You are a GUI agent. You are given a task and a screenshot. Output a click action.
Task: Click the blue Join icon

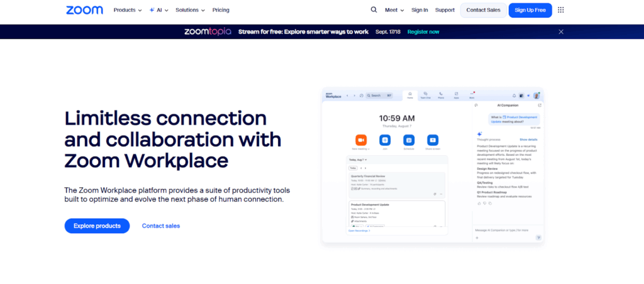(x=385, y=140)
